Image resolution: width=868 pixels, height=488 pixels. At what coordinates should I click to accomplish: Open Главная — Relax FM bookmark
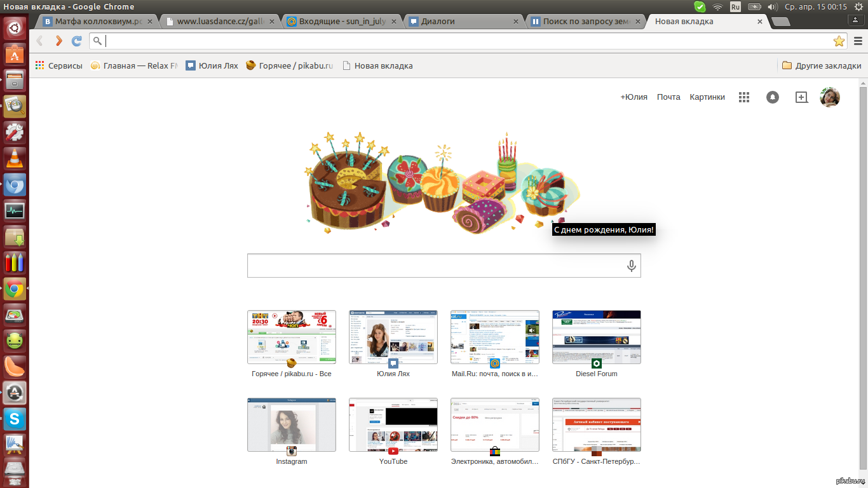click(133, 65)
